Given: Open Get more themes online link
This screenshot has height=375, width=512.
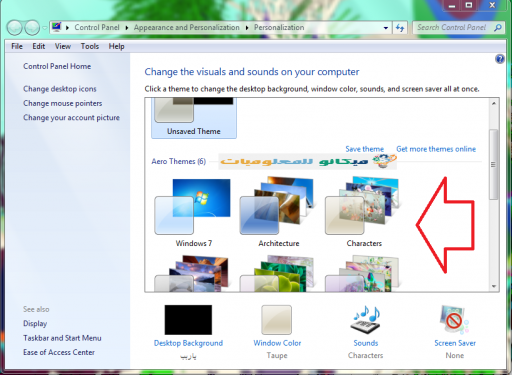Looking at the screenshot, I should tap(436, 149).
